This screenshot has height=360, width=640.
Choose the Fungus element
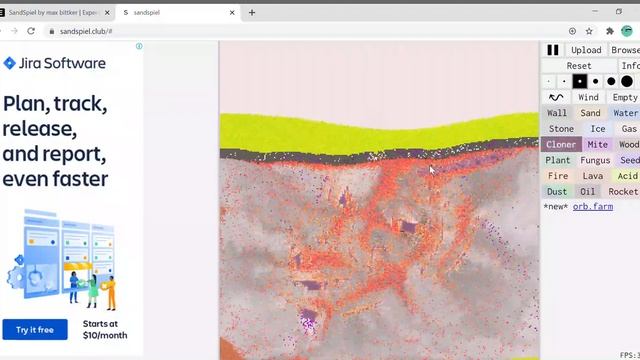pos(595,160)
